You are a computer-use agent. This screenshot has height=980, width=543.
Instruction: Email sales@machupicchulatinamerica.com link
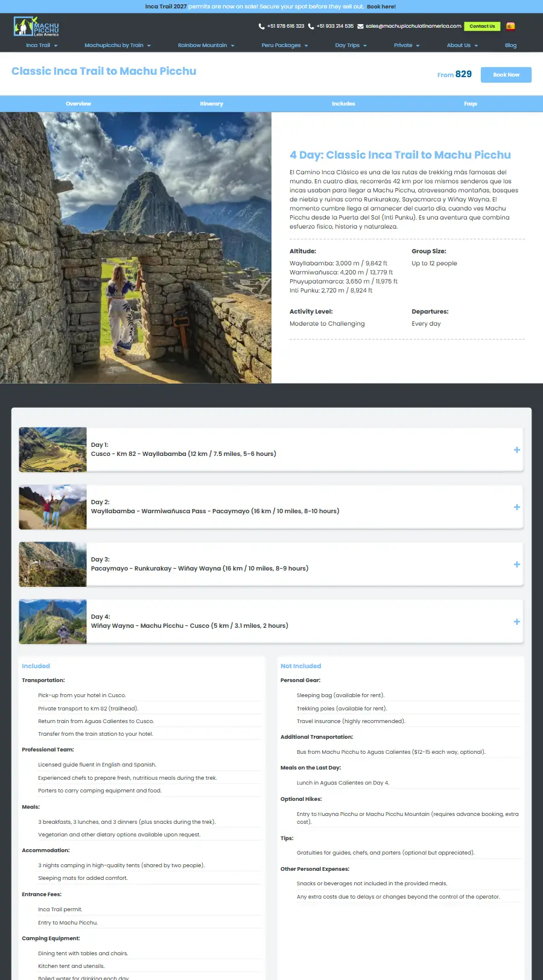(413, 27)
